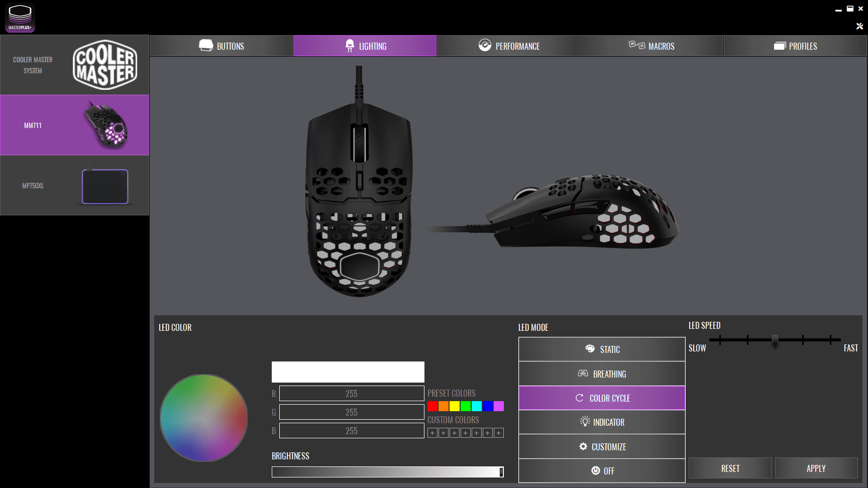
Task: Choose Color Cycle LED mode
Action: [x=602, y=398]
